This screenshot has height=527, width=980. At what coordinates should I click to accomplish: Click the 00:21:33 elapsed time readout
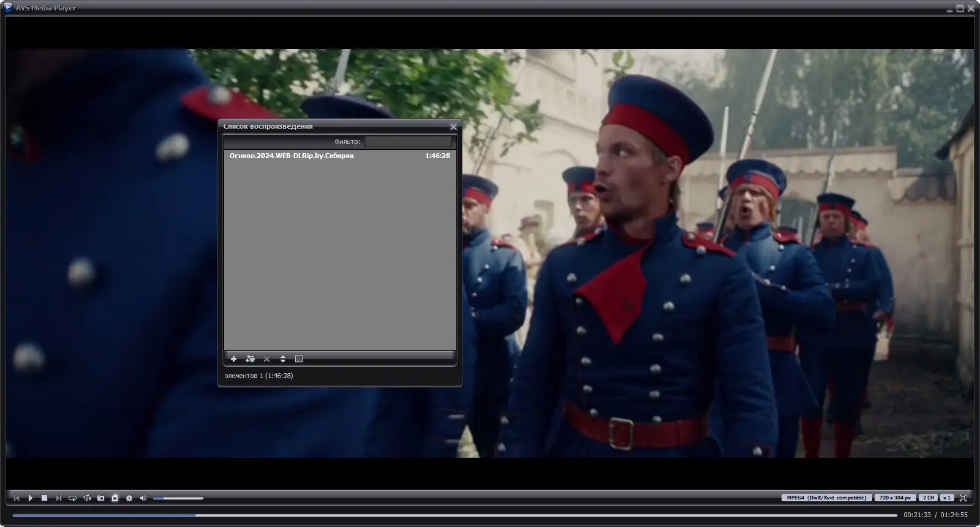pos(917,515)
